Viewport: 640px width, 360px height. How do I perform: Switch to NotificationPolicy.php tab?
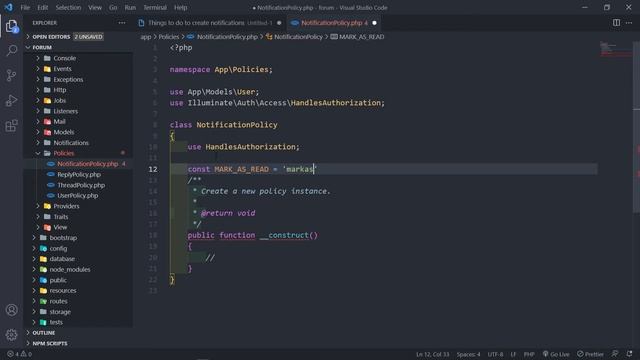coord(334,23)
